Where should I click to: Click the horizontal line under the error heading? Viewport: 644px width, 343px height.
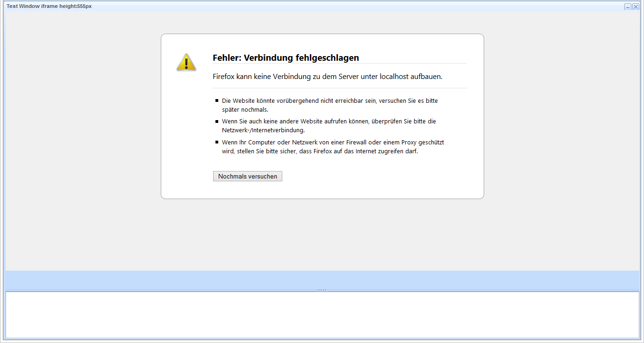pyautogui.click(x=339, y=64)
